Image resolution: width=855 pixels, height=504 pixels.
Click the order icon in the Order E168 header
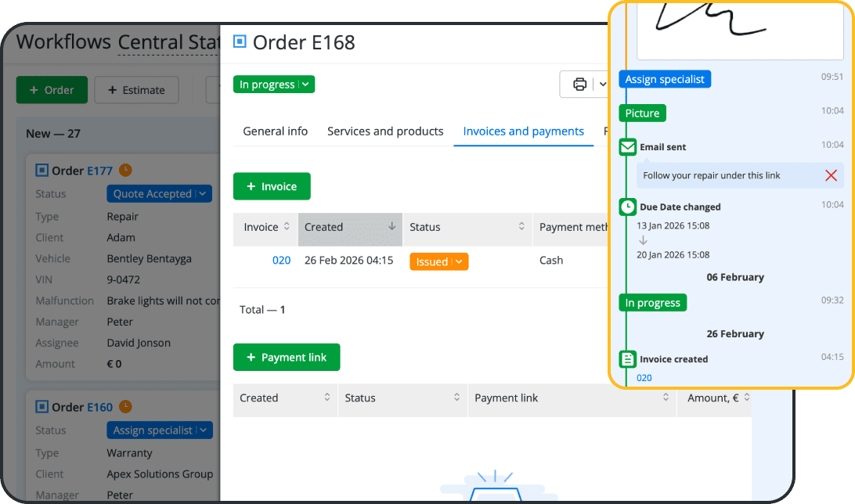pyautogui.click(x=239, y=42)
